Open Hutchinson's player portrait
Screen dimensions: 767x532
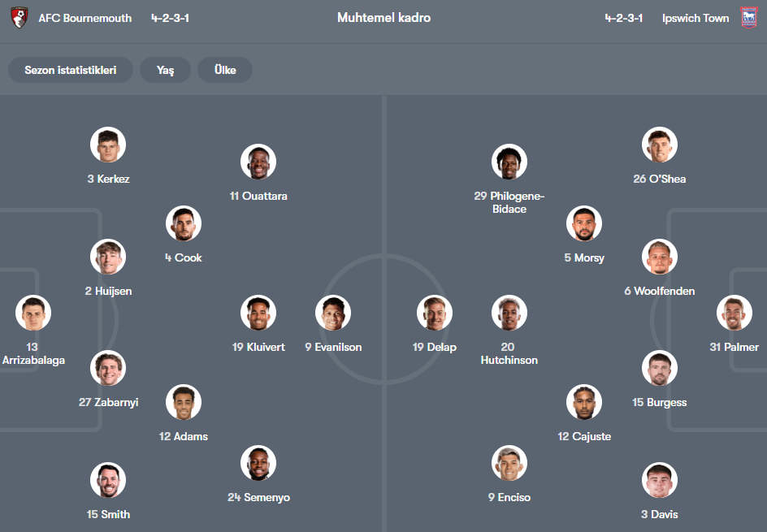509,313
